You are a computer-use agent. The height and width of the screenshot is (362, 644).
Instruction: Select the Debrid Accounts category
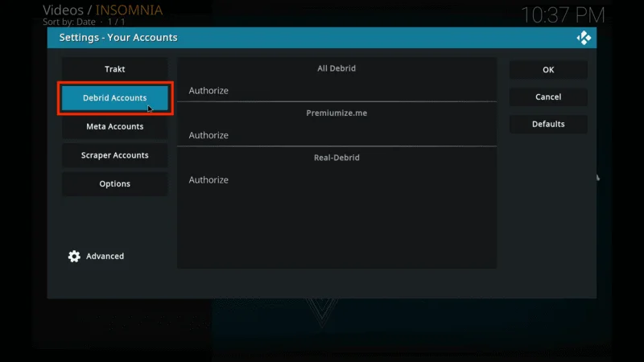pos(114,97)
